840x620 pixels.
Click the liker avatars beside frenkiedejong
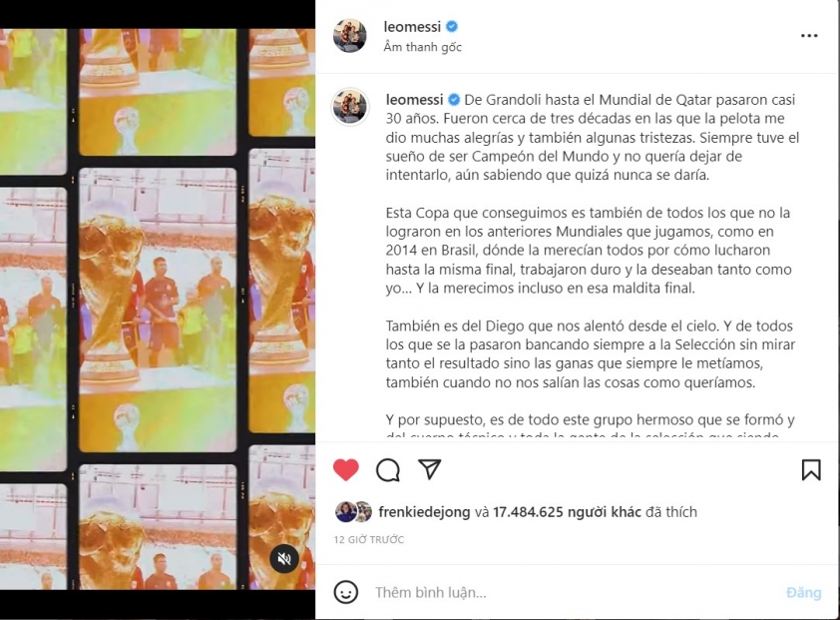coord(353,512)
